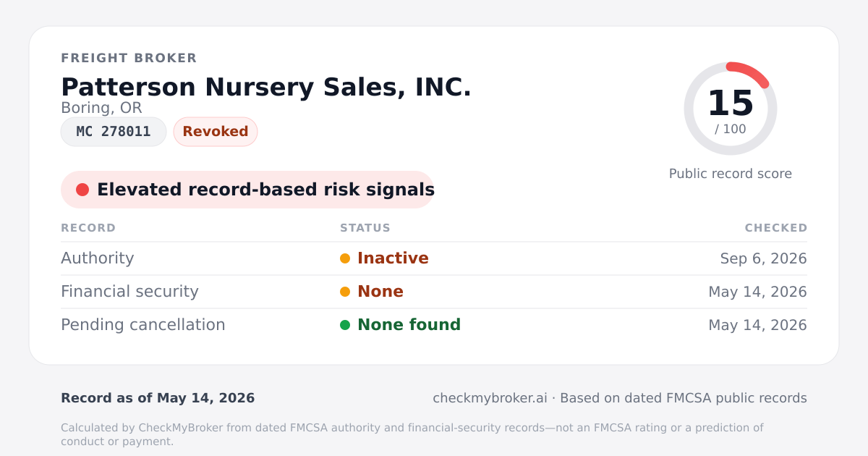Select the Authority record row
The height and width of the screenshot is (456, 868).
pyautogui.click(x=434, y=258)
